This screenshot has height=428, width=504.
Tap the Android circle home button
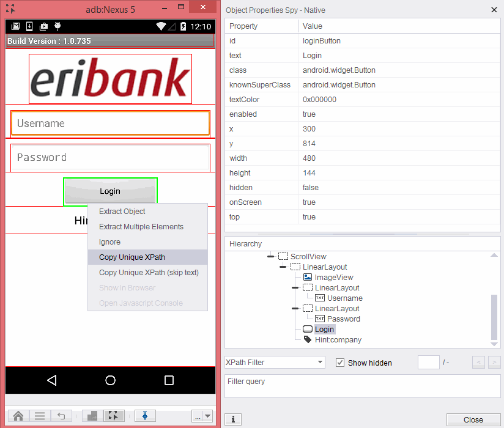click(110, 380)
